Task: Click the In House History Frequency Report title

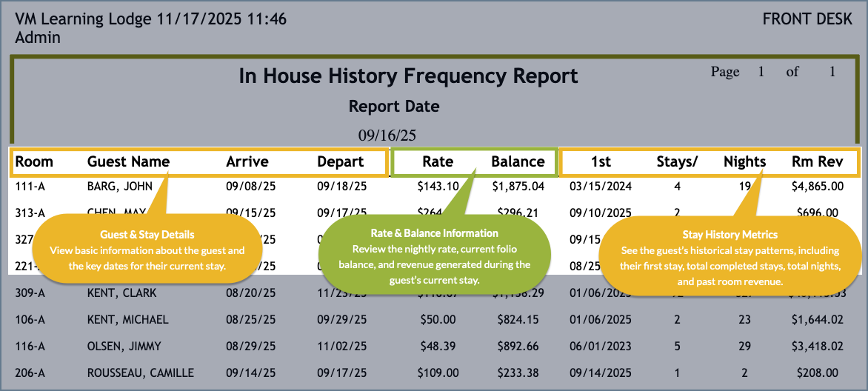Action: [408, 76]
